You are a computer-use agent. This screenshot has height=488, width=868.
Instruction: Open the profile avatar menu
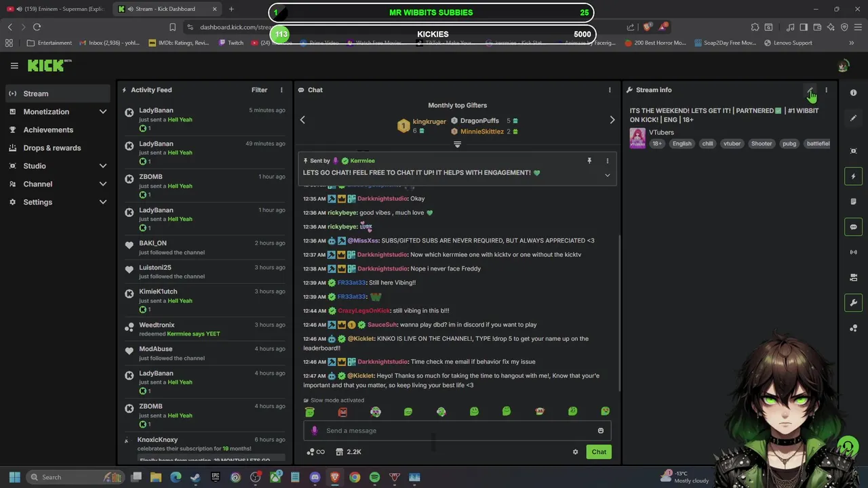click(843, 66)
